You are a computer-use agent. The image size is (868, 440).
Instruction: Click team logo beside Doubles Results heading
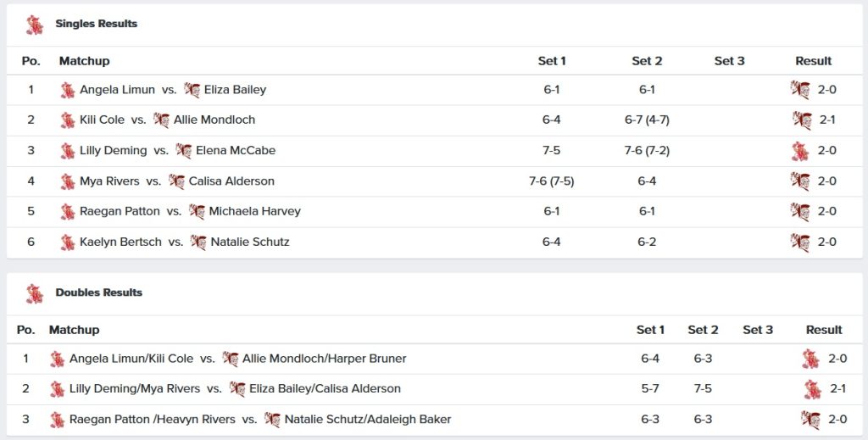(x=35, y=293)
